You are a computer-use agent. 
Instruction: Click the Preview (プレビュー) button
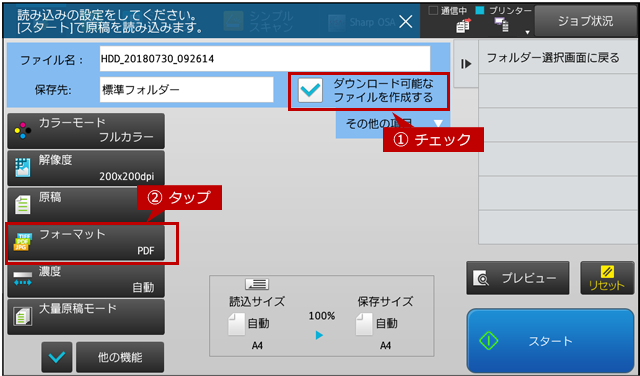518,278
